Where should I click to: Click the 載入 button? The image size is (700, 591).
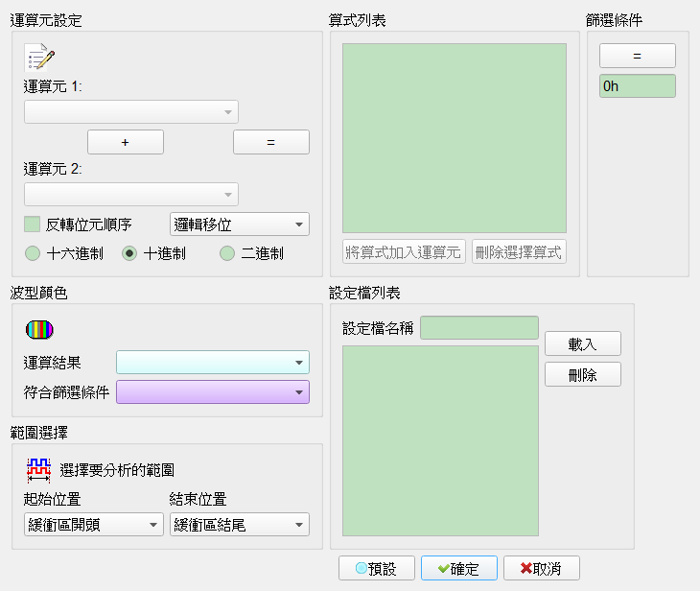[x=583, y=344]
